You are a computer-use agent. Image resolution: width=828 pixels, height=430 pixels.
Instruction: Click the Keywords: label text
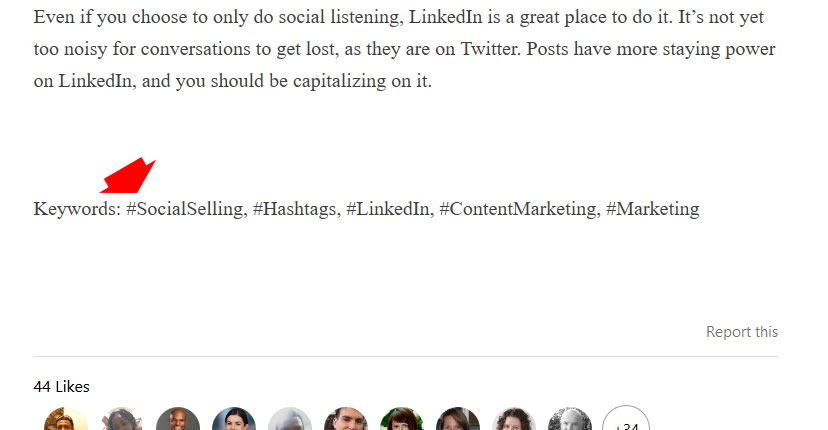click(78, 209)
